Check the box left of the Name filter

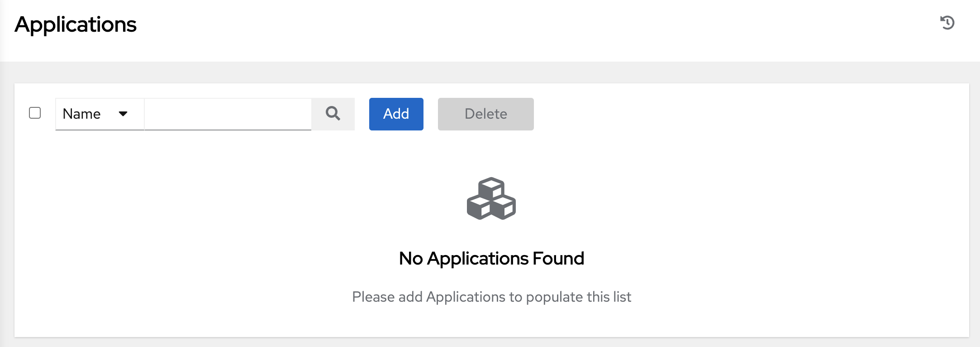34,113
